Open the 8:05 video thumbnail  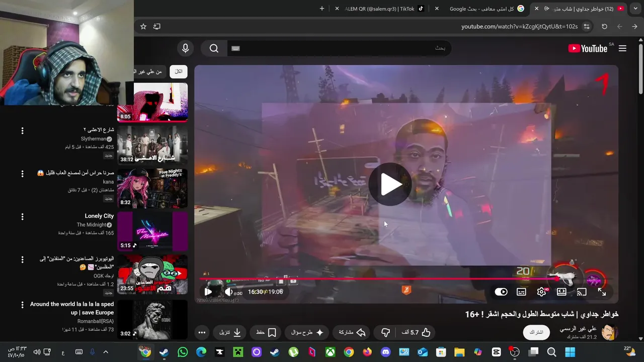pyautogui.click(x=152, y=102)
